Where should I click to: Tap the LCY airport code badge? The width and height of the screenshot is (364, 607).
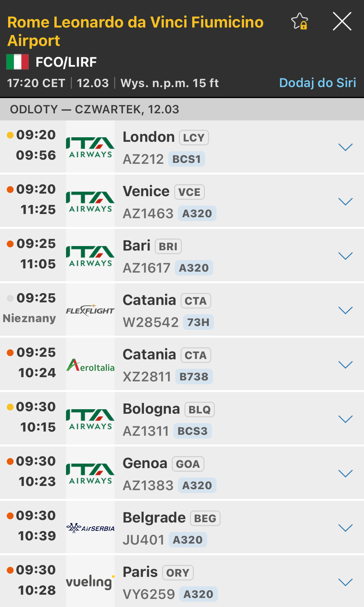(194, 138)
